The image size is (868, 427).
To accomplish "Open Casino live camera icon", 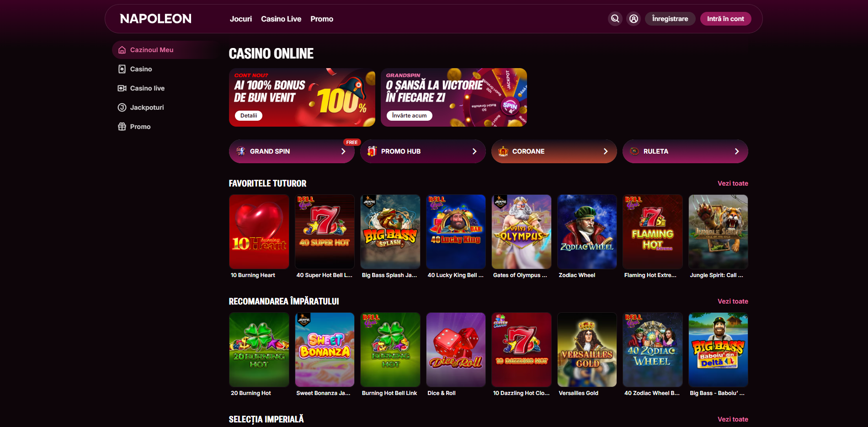I will coord(122,88).
